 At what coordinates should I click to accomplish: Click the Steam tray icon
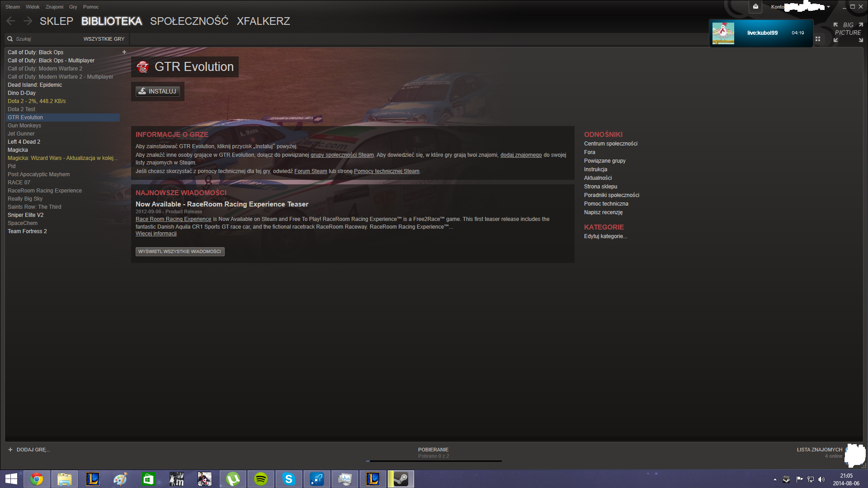pyautogui.click(x=787, y=479)
